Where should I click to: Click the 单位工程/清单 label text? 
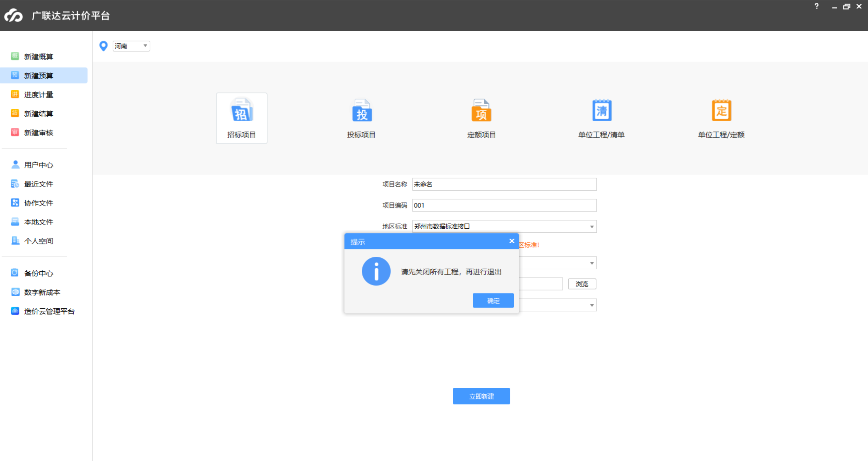coord(602,135)
